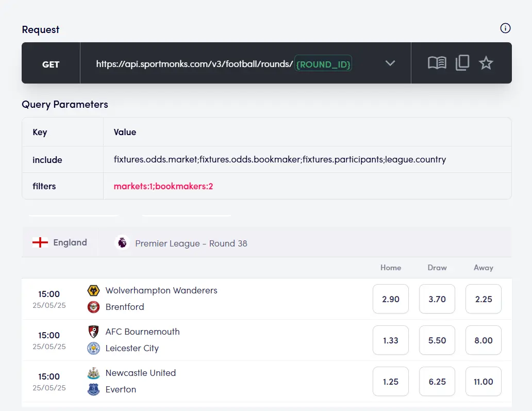Select away odds 11.00 for Everton
The height and width of the screenshot is (411, 532).
[484, 382]
